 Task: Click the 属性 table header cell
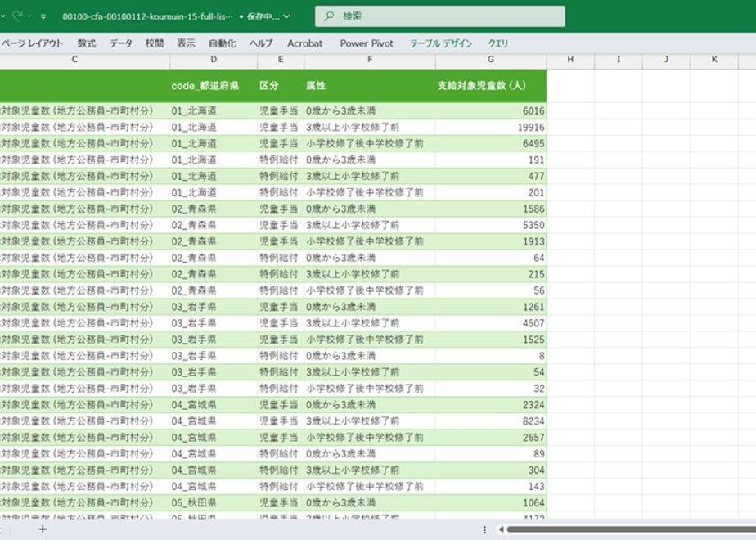370,86
